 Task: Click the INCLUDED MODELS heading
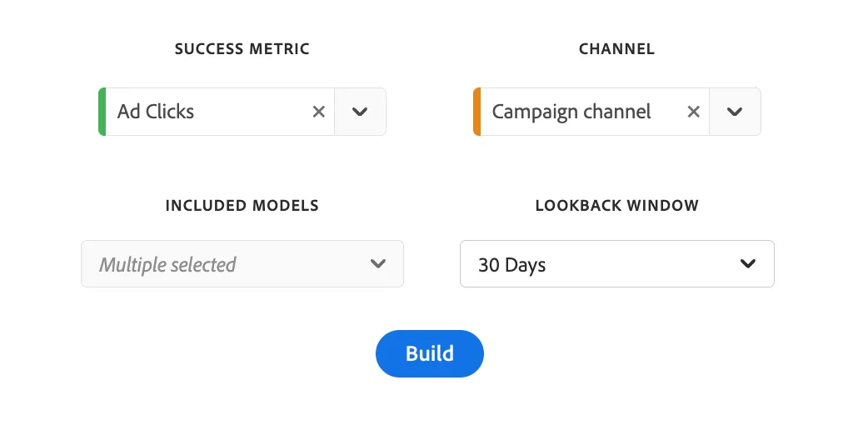click(x=242, y=206)
